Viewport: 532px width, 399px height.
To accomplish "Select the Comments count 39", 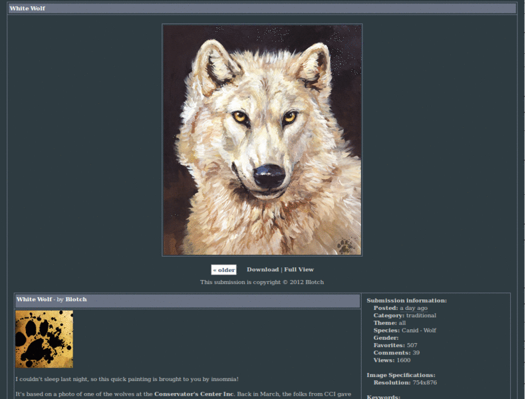I will pyautogui.click(x=416, y=353).
